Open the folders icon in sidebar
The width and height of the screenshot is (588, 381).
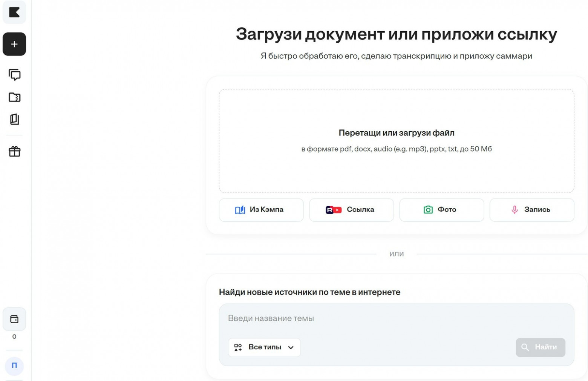(x=14, y=97)
